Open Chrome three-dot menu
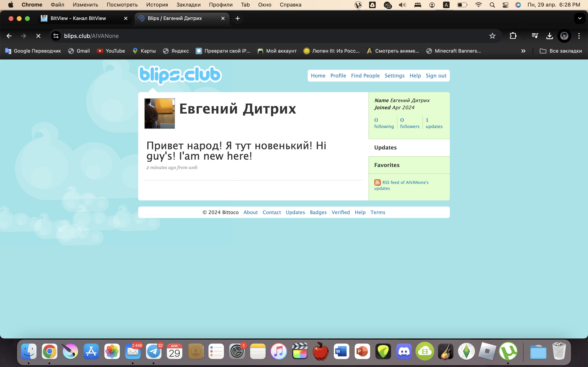Image resolution: width=588 pixels, height=367 pixels. 579,36
